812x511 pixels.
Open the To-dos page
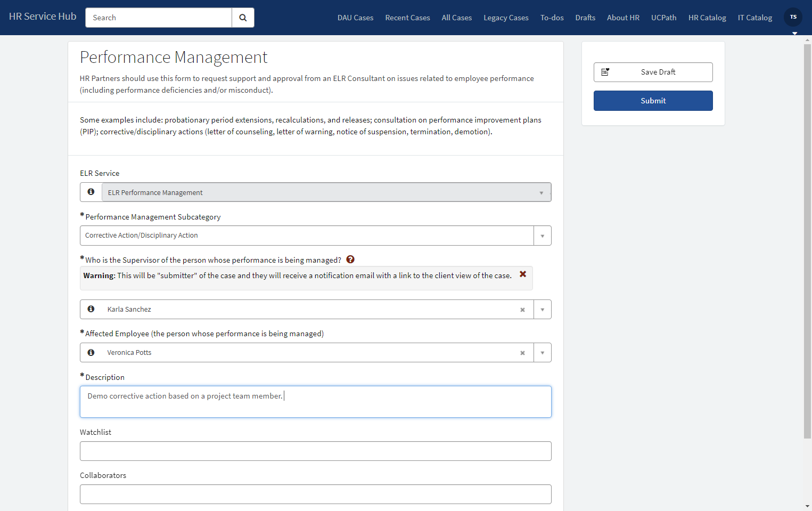[x=552, y=18]
